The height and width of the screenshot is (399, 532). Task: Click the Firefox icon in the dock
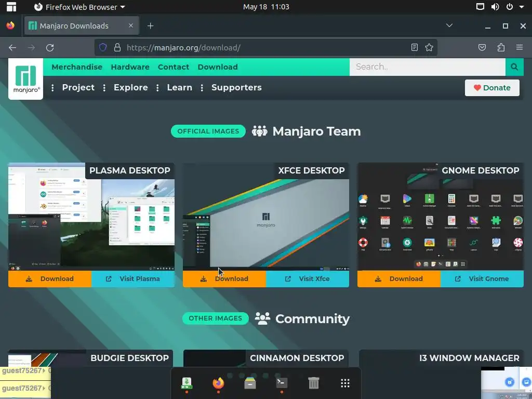[x=218, y=383]
